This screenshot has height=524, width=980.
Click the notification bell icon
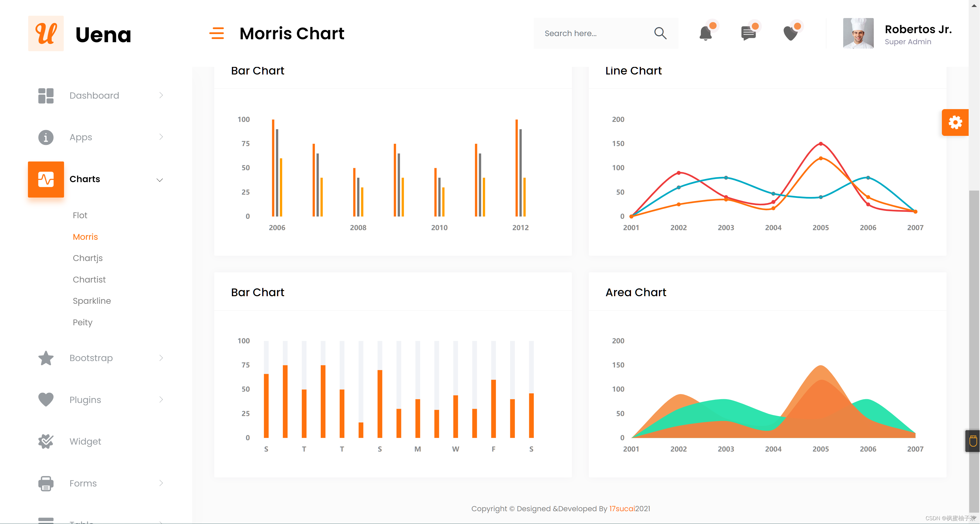pyautogui.click(x=706, y=33)
